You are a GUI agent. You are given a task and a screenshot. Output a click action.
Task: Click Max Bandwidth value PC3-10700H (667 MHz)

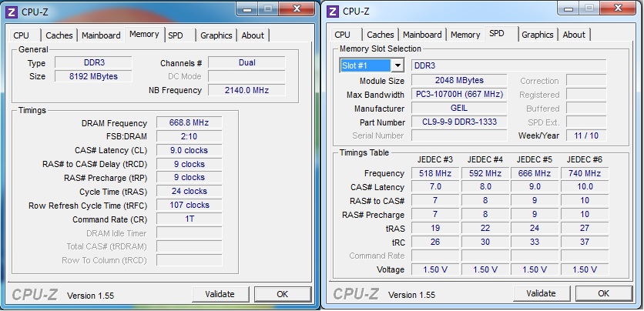pyautogui.click(x=459, y=95)
